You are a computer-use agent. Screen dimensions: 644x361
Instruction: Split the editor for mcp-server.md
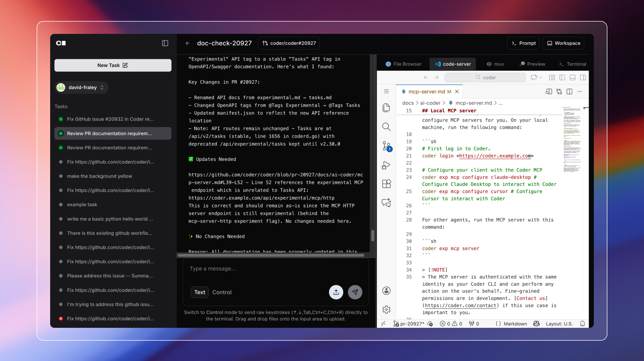pos(569,91)
